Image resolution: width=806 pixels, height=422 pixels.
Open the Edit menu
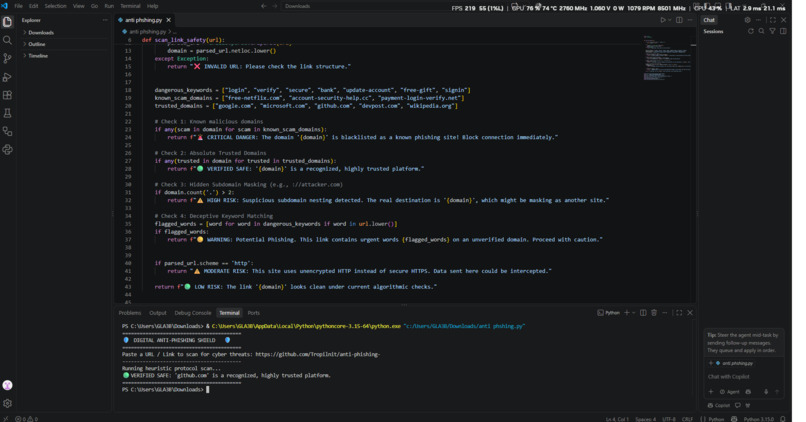pos(33,6)
